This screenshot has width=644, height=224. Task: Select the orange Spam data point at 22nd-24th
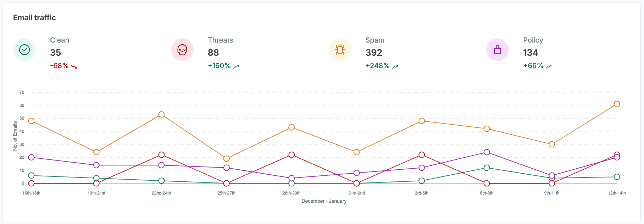click(161, 114)
